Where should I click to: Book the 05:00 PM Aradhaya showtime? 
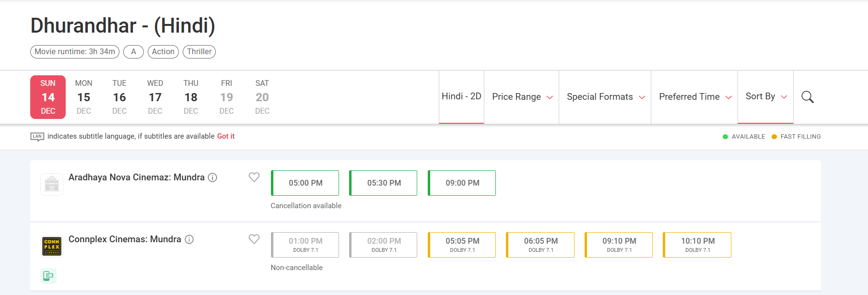tap(305, 183)
